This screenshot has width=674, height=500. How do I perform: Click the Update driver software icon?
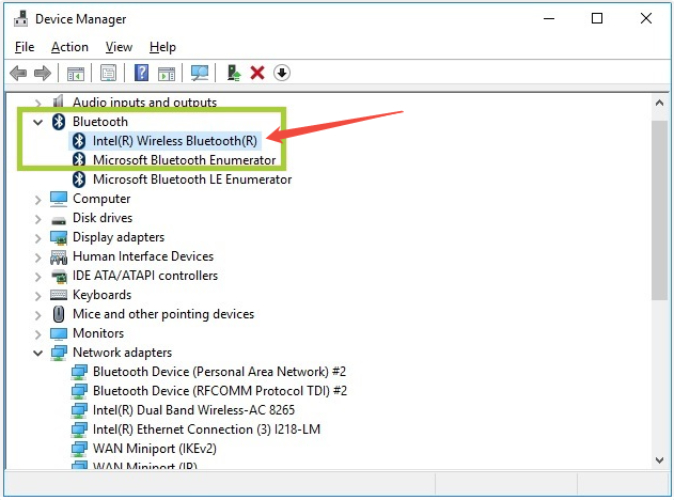[x=233, y=73]
